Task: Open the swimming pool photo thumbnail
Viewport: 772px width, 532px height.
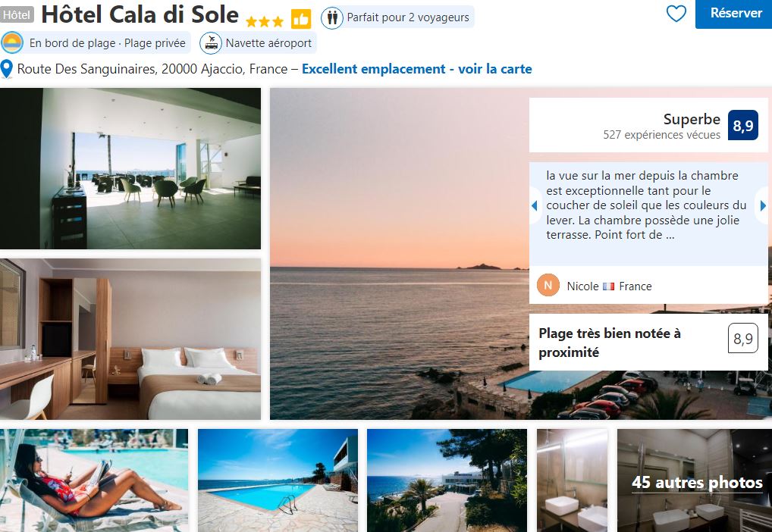Action: pyautogui.click(x=278, y=480)
